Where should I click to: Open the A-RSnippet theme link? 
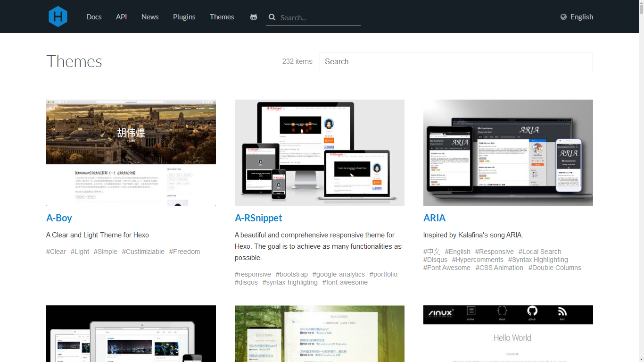coord(258,218)
